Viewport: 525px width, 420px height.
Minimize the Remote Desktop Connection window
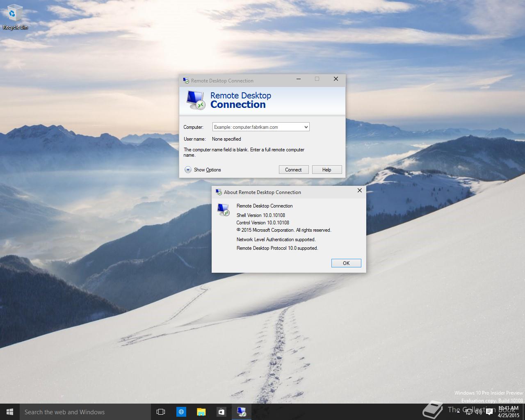(299, 79)
